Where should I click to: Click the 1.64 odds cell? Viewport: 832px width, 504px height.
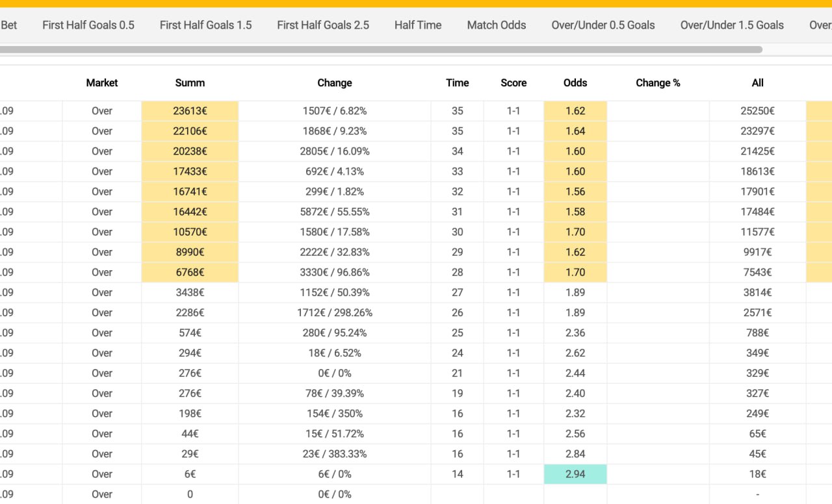[x=575, y=131]
